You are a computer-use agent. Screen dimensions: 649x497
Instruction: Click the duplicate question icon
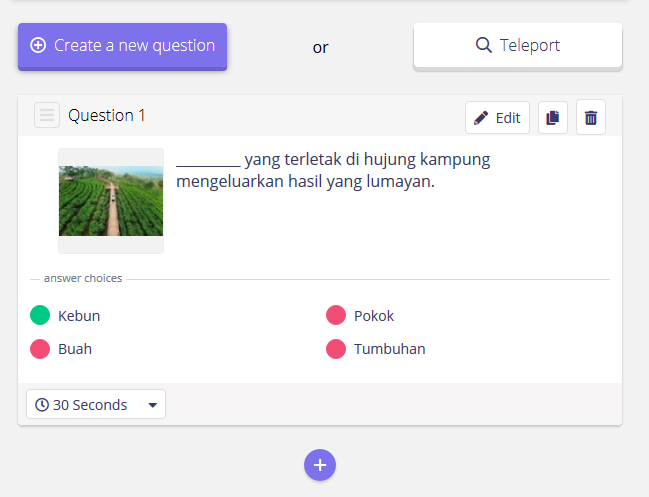pyautogui.click(x=553, y=118)
